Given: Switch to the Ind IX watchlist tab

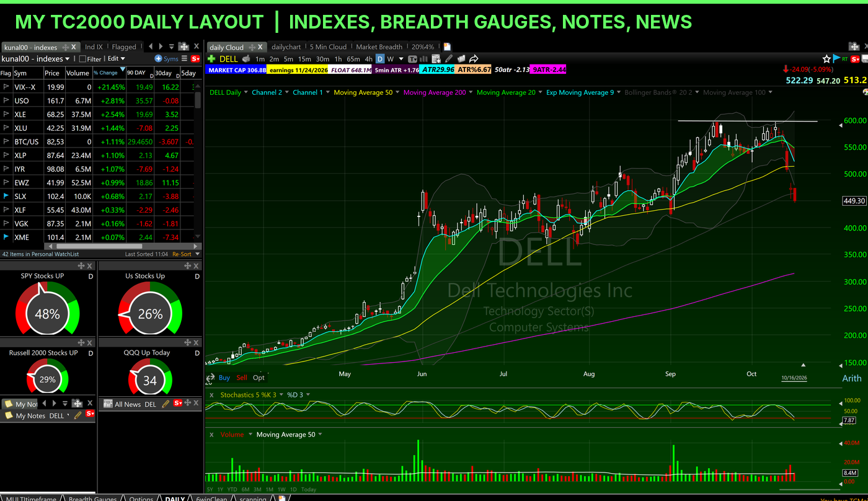Looking at the screenshot, I should [x=94, y=47].
